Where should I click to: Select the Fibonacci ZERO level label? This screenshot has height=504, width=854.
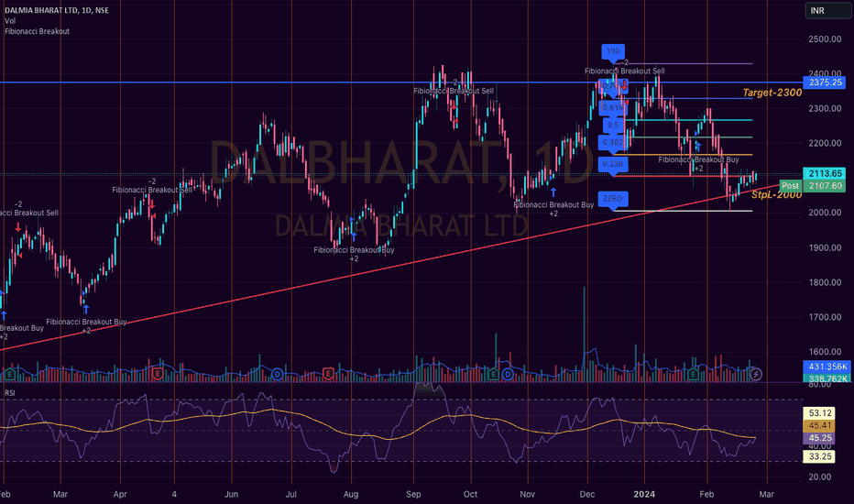pyautogui.click(x=613, y=199)
